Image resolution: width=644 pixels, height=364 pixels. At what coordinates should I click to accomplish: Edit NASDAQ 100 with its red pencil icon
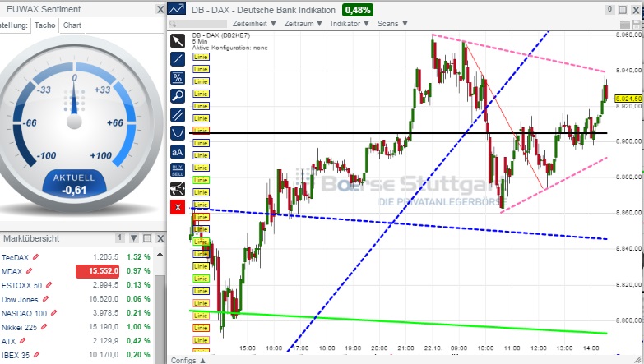click(x=53, y=313)
